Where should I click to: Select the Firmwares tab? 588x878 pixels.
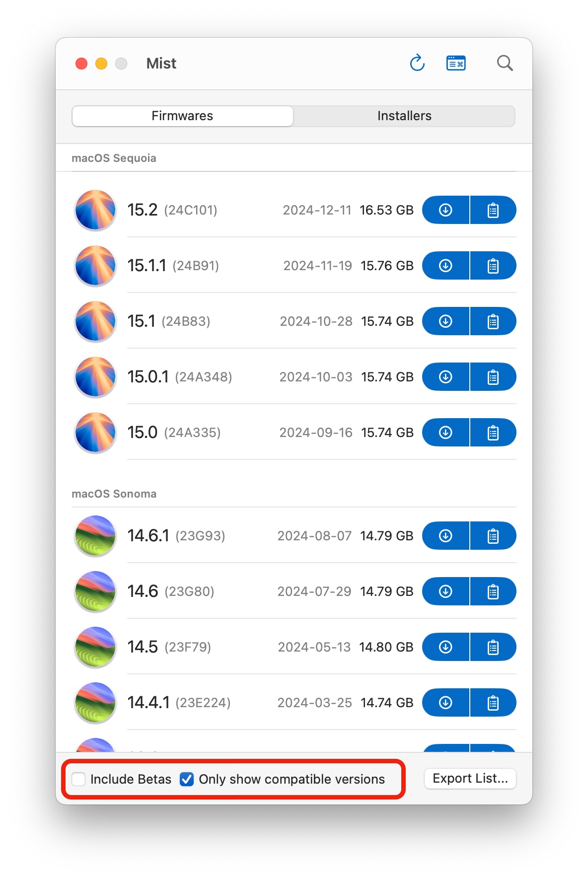182,116
